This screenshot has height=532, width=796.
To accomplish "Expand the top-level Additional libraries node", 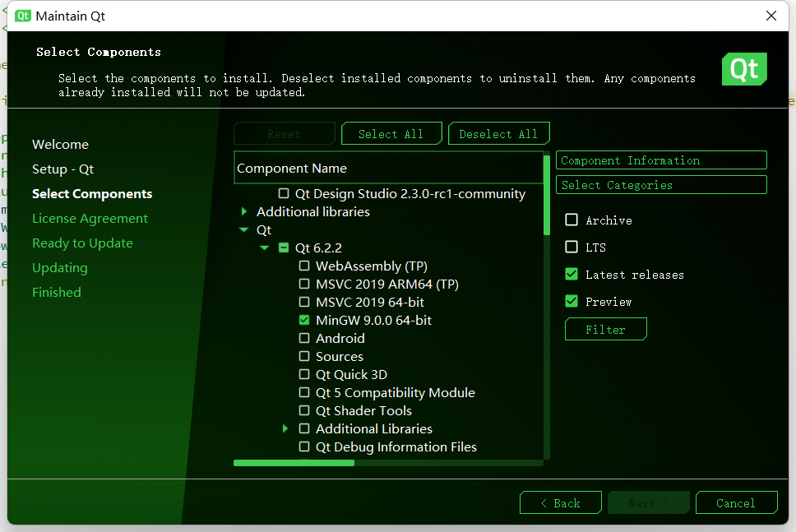I will tap(244, 211).
